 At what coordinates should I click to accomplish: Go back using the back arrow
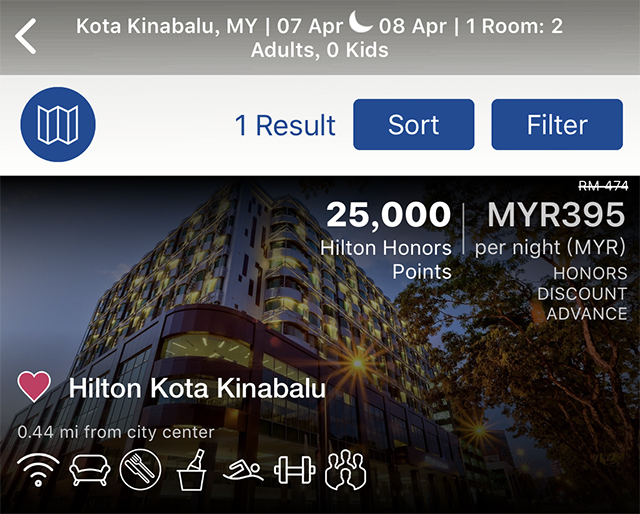point(26,36)
